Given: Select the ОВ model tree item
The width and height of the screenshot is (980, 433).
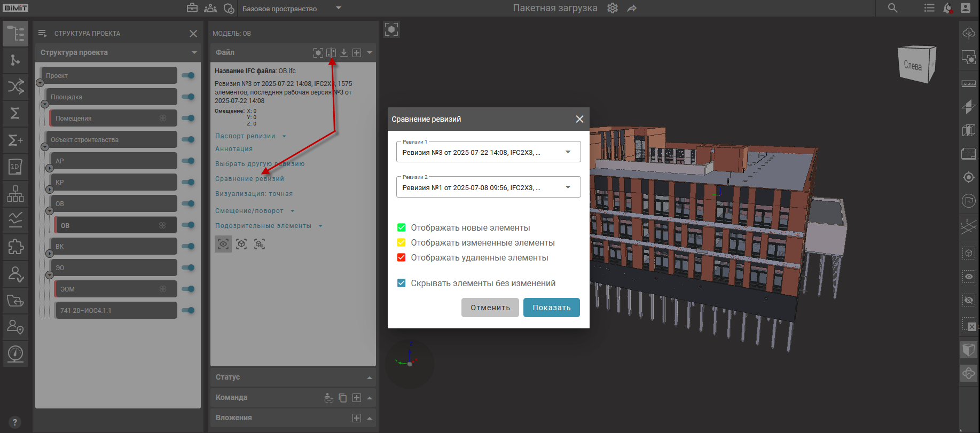Looking at the screenshot, I should click(x=115, y=225).
